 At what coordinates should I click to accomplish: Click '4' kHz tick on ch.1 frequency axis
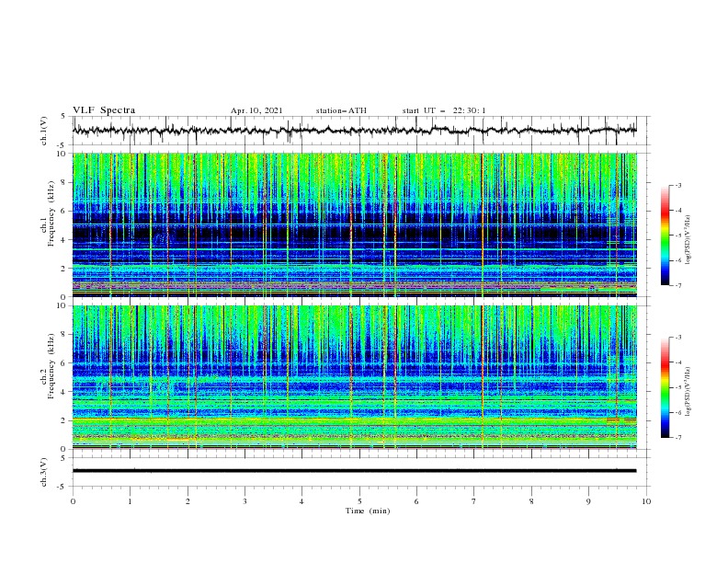click(64, 240)
